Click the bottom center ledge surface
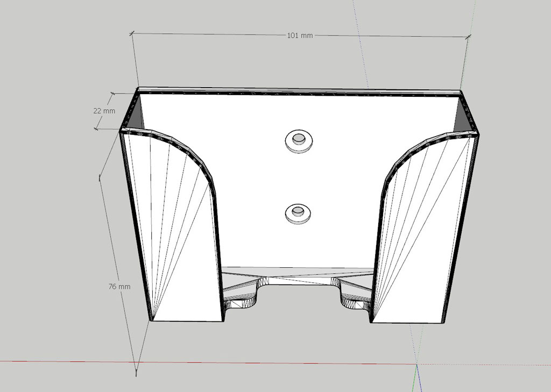Image resolution: width=551 pixels, height=392 pixels. pos(298,273)
